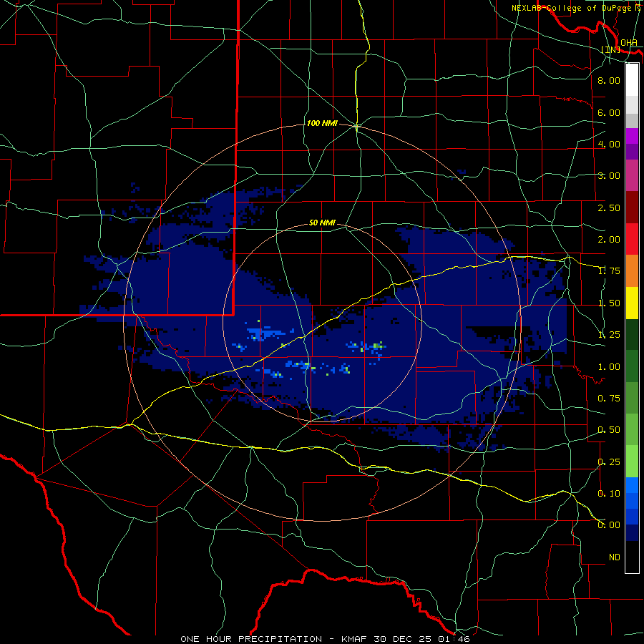Click the pink 3.00 inch legend swatch
The height and width of the screenshot is (644, 644).
click(632, 175)
